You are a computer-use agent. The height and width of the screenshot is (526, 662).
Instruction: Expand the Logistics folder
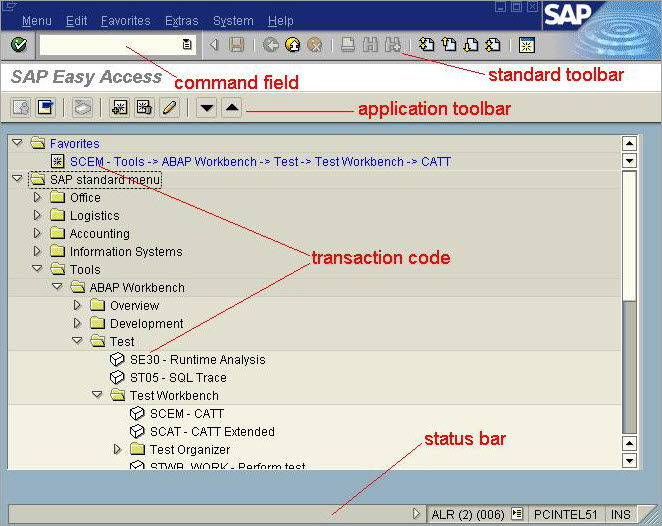(x=37, y=215)
